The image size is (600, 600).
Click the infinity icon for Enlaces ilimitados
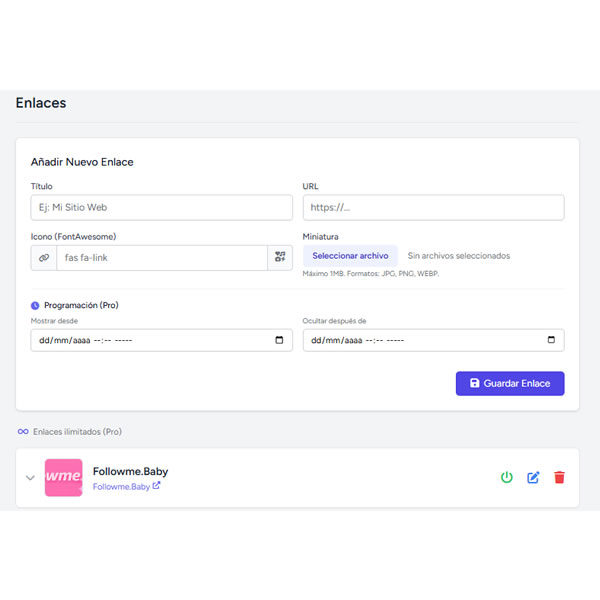point(23,431)
